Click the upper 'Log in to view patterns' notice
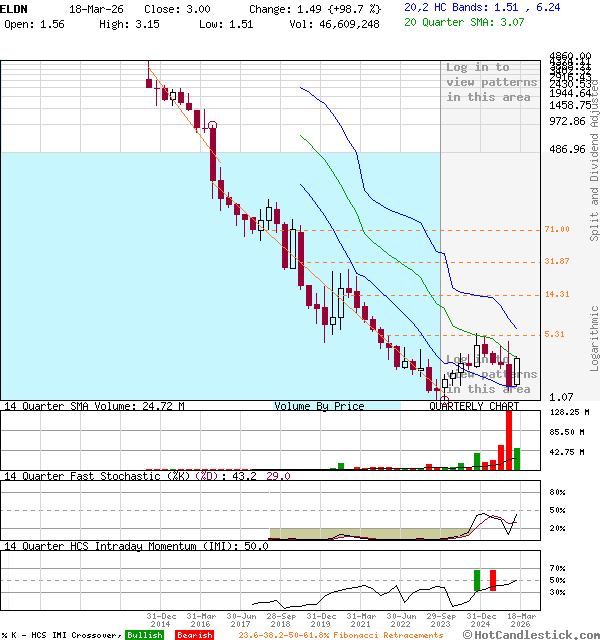Screen dimensions: 600x640 point(491,82)
